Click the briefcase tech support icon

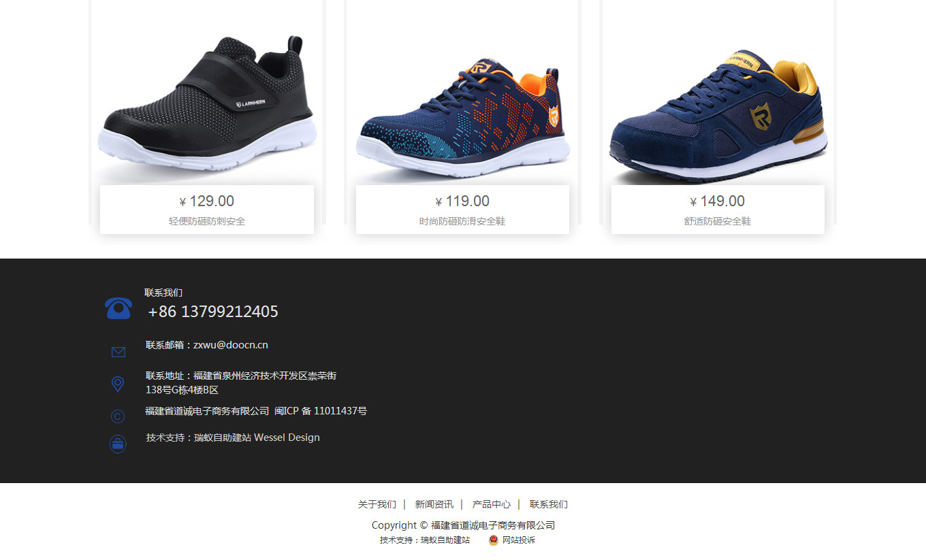pyautogui.click(x=118, y=444)
